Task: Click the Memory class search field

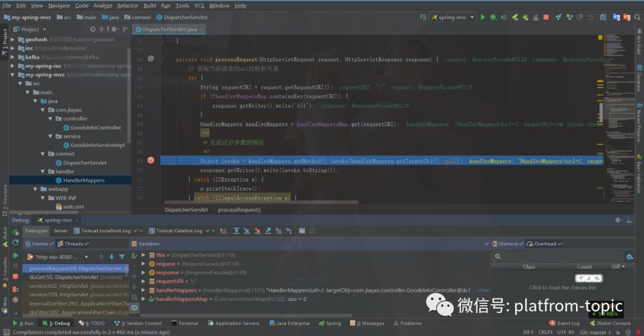Action: (558, 257)
